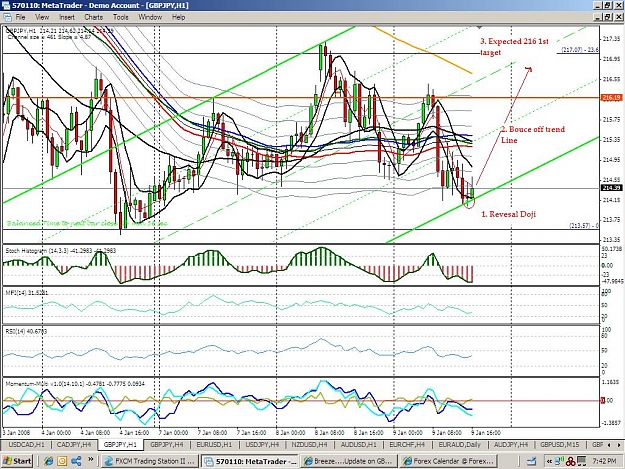Click the Momentum-Multi v1.0 indicator label
This screenshot has height=469, width=625.
pyautogui.click(x=75, y=384)
